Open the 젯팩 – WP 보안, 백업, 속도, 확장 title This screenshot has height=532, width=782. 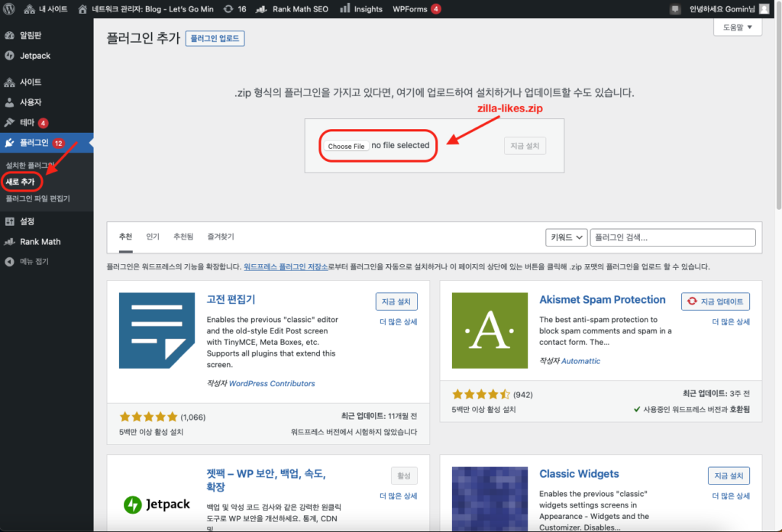point(267,480)
